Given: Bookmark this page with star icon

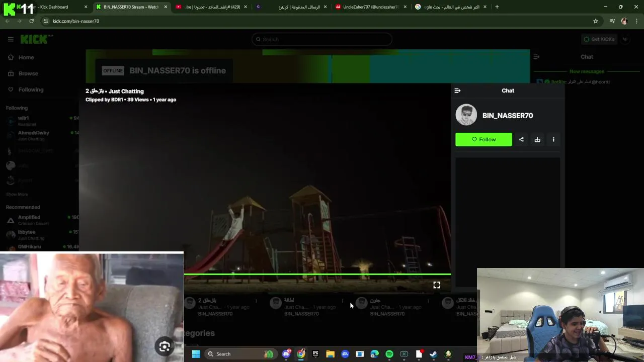Looking at the screenshot, I should pyautogui.click(x=596, y=21).
